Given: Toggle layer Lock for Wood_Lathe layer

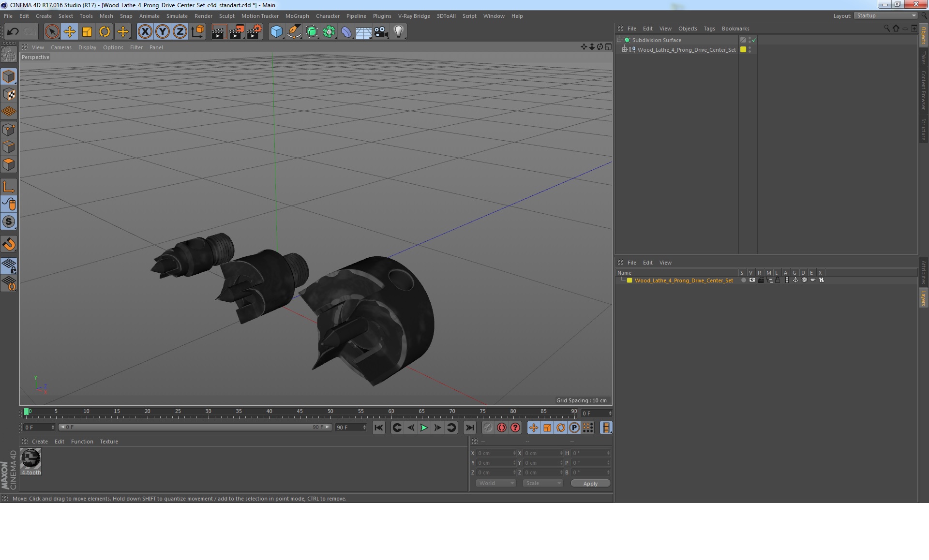Looking at the screenshot, I should point(778,280).
